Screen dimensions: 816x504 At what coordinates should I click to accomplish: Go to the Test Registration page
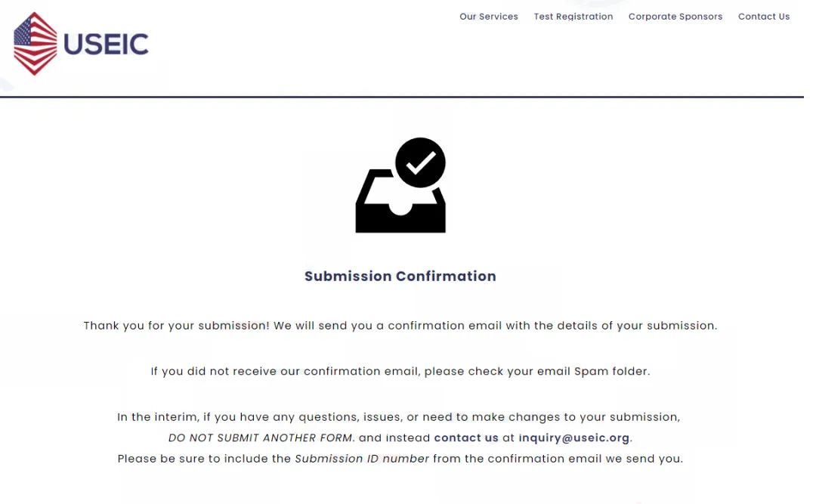[x=573, y=17]
